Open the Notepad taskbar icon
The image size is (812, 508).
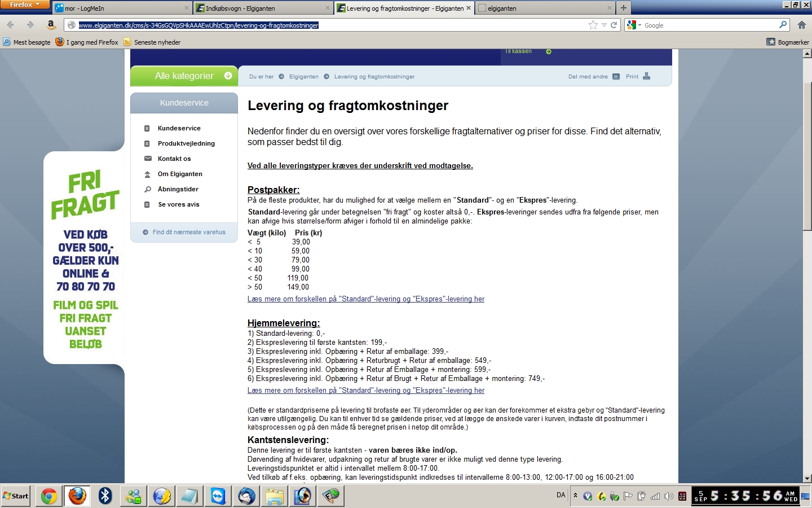(x=190, y=496)
